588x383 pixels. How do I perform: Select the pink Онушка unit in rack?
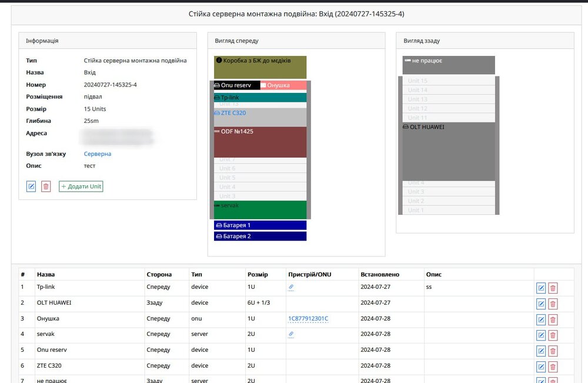tap(283, 85)
